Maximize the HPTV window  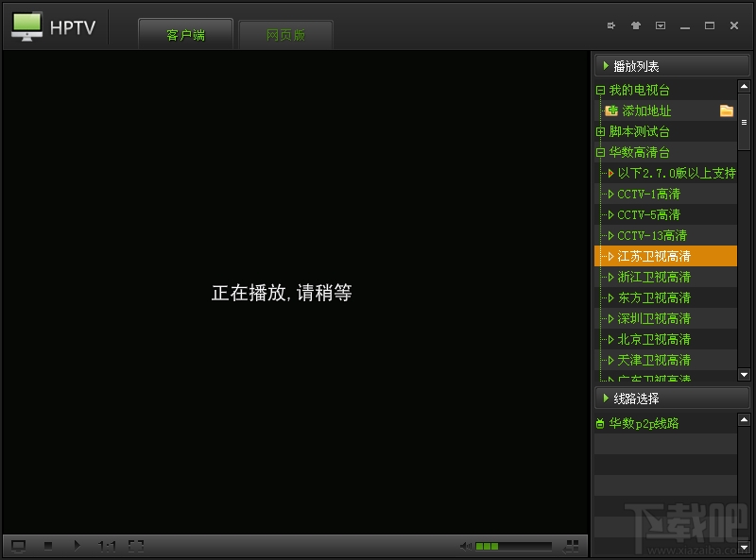(710, 25)
